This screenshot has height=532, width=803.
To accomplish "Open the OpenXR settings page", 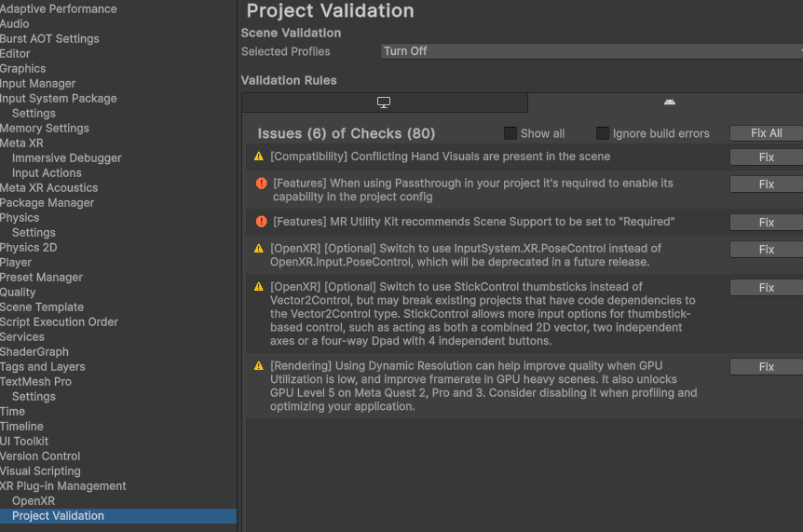I will [34, 501].
